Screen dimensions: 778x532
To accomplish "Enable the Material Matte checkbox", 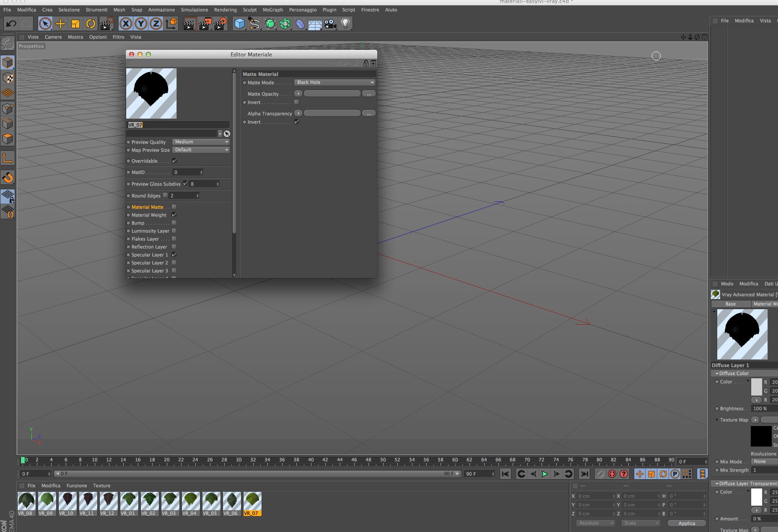I will coord(174,207).
